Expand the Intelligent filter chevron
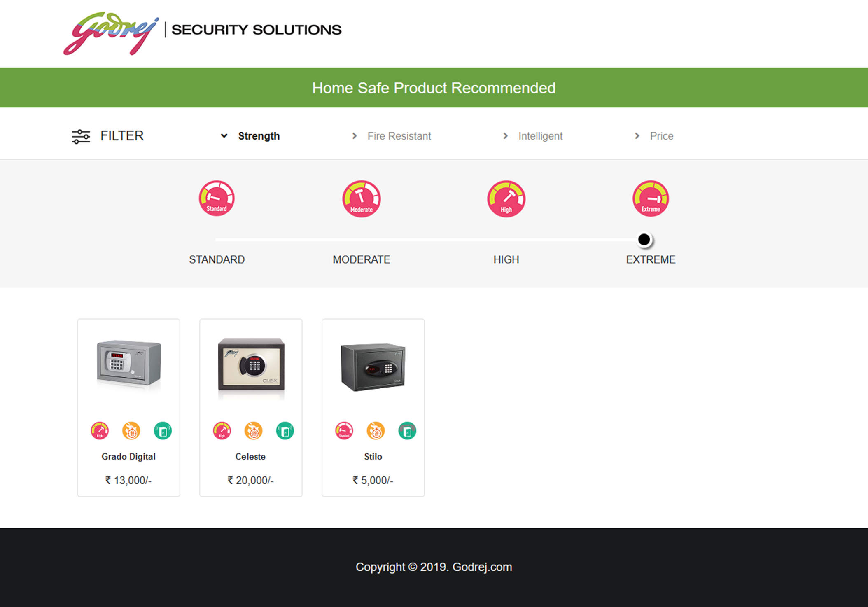 [506, 136]
